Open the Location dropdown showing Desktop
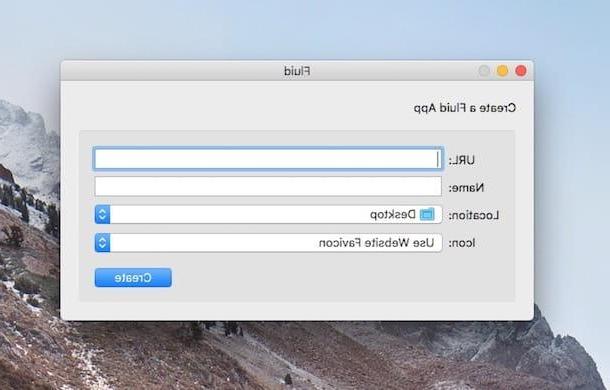 point(268,214)
